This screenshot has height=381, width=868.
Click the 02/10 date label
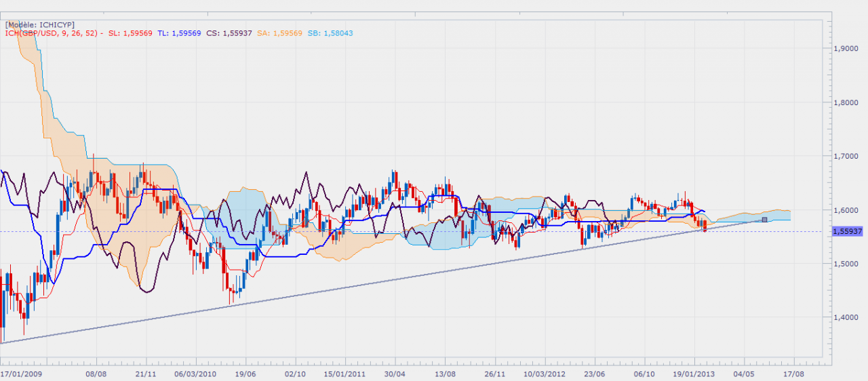tap(295, 374)
